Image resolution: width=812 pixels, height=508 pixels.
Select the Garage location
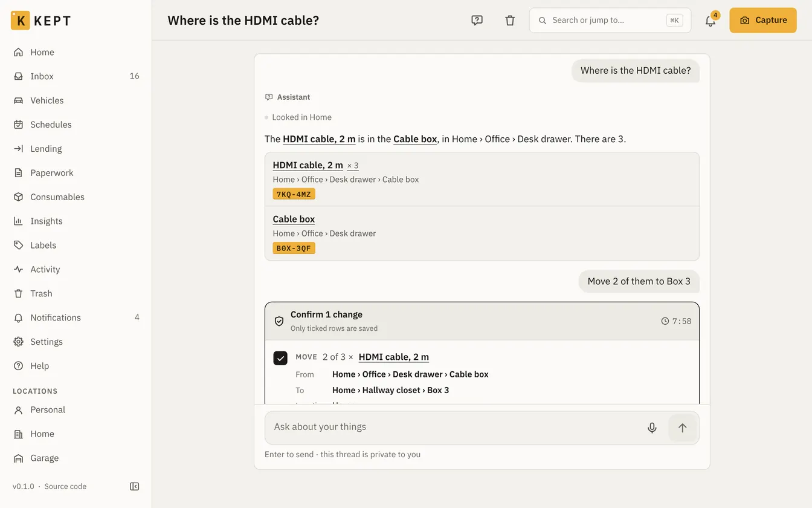tap(76, 458)
